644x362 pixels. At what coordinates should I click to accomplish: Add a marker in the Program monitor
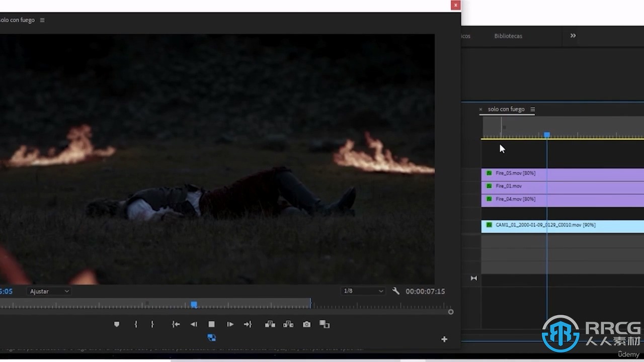117,324
